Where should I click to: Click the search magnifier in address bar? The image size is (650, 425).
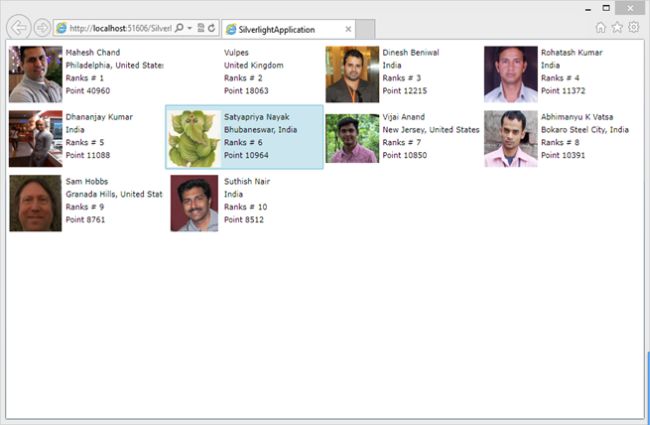coord(179,28)
